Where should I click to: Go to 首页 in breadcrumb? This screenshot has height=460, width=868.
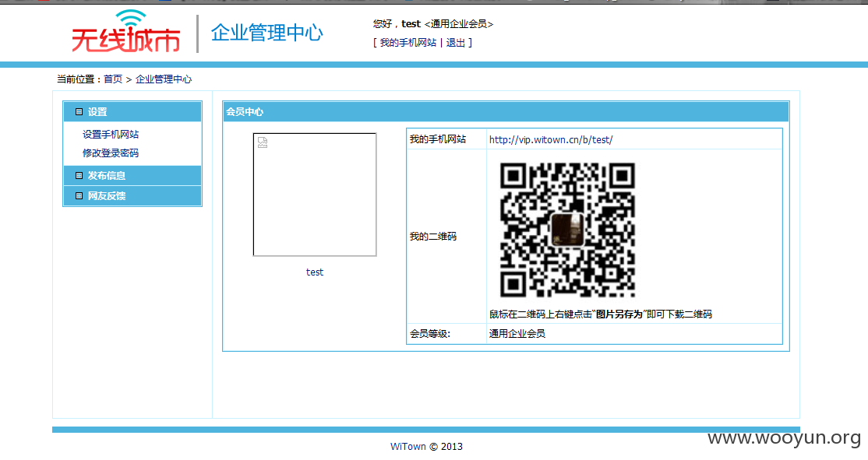pos(113,79)
